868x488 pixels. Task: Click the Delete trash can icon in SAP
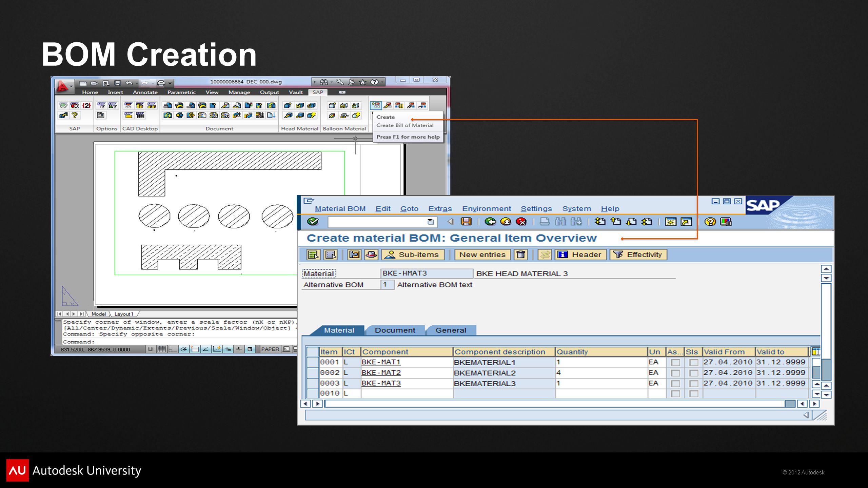(x=521, y=255)
